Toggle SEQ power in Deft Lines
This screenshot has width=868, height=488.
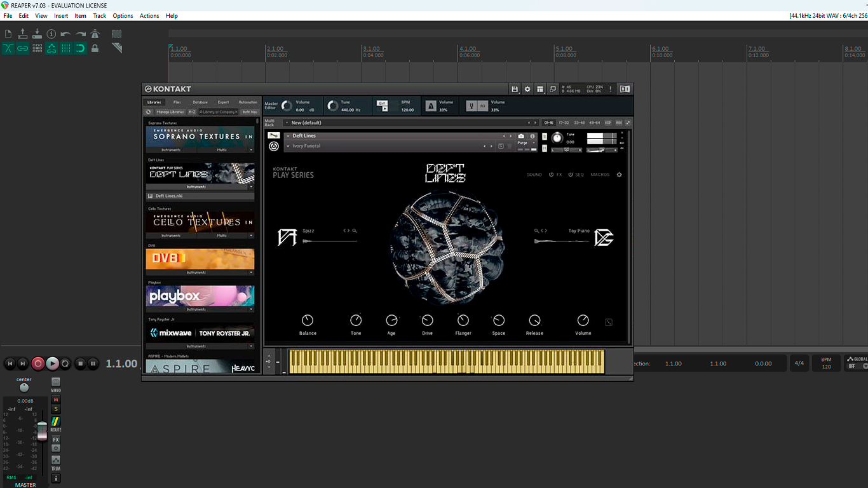pos(571,175)
